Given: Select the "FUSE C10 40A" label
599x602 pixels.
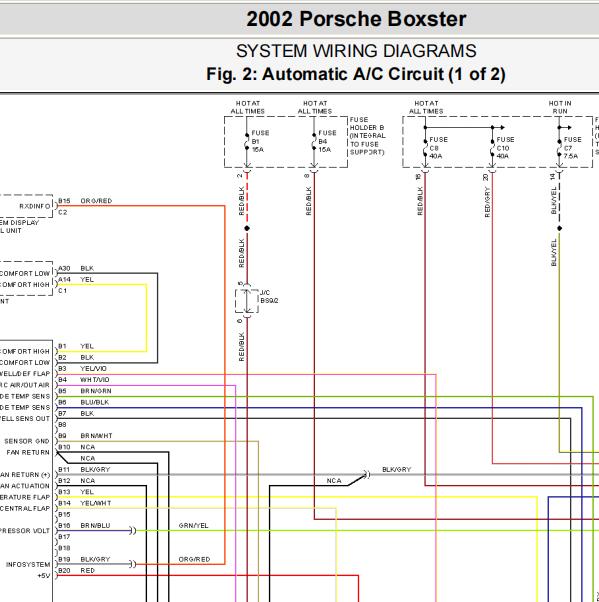Looking at the screenshot, I should pos(506,147).
